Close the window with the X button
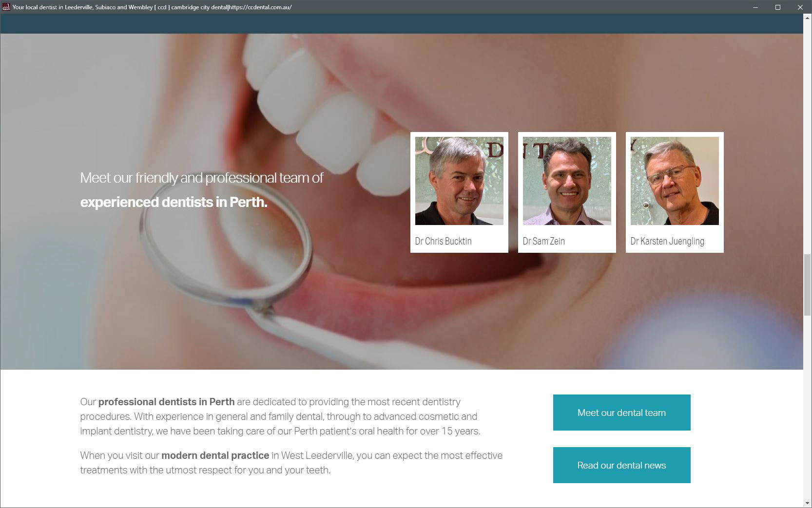 [800, 7]
